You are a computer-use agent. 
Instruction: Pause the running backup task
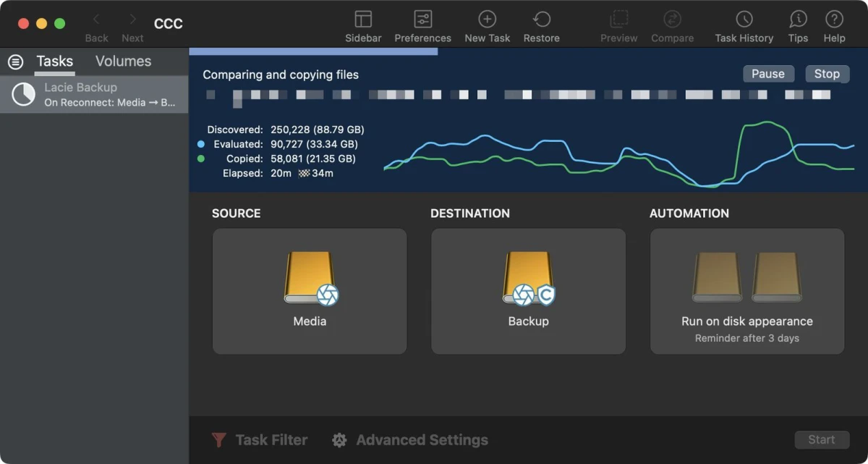tap(767, 74)
